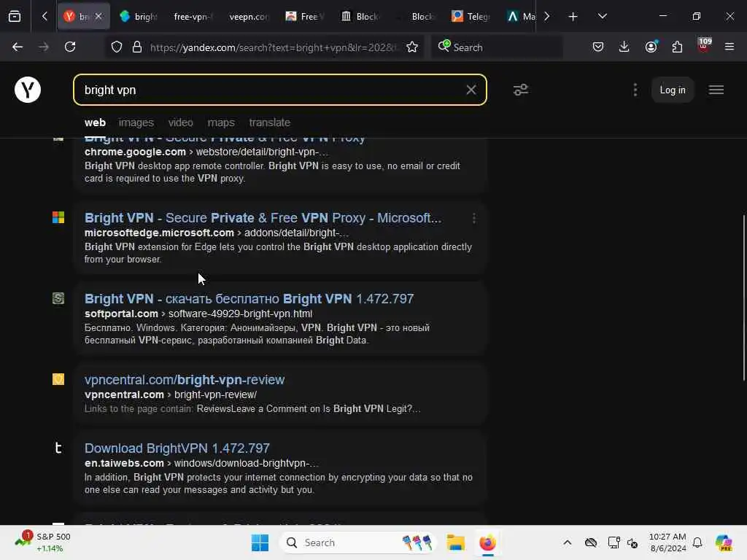
Task: Click the page vertical scrollbar thumb
Action: pyautogui.click(x=744, y=297)
